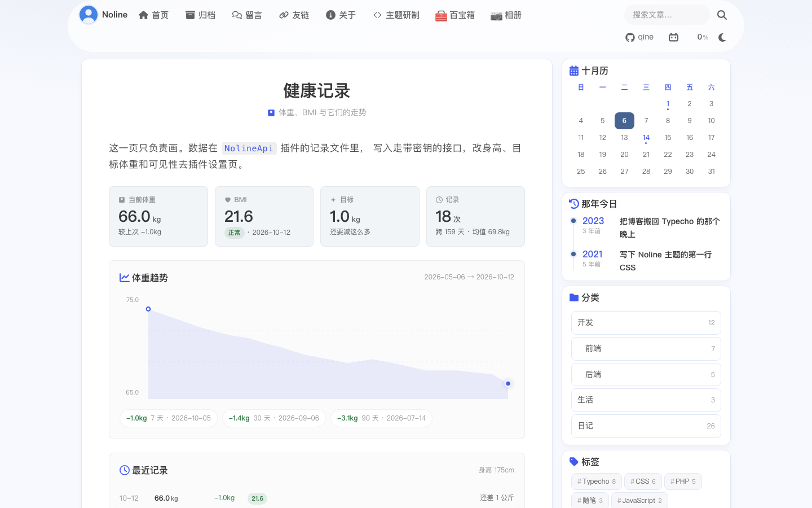Image resolution: width=812 pixels, height=508 pixels.
Task: Click the 90 天 change chip
Action: pos(382,418)
